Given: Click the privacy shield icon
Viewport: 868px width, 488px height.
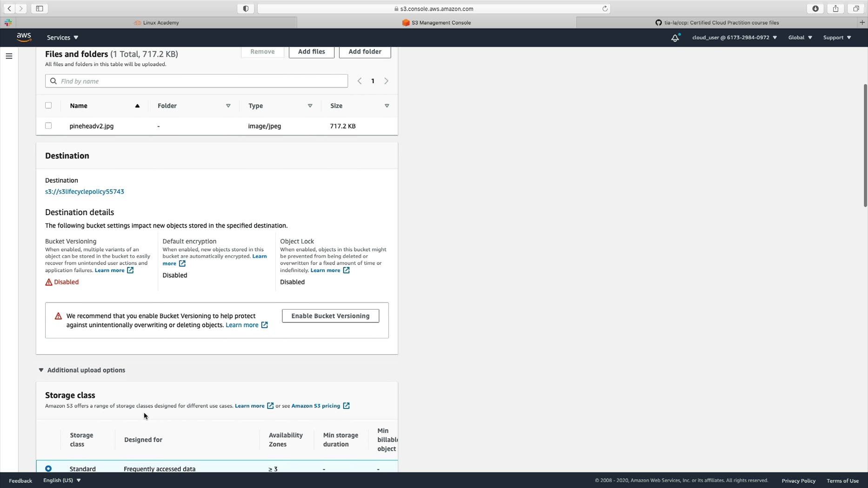Looking at the screenshot, I should pyautogui.click(x=246, y=8).
